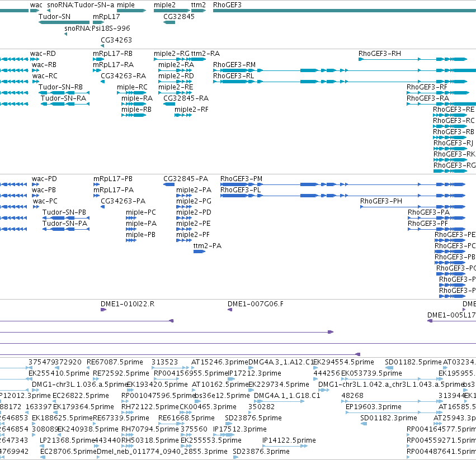Select the miple2 gene feature

pyautogui.click(x=172, y=11)
